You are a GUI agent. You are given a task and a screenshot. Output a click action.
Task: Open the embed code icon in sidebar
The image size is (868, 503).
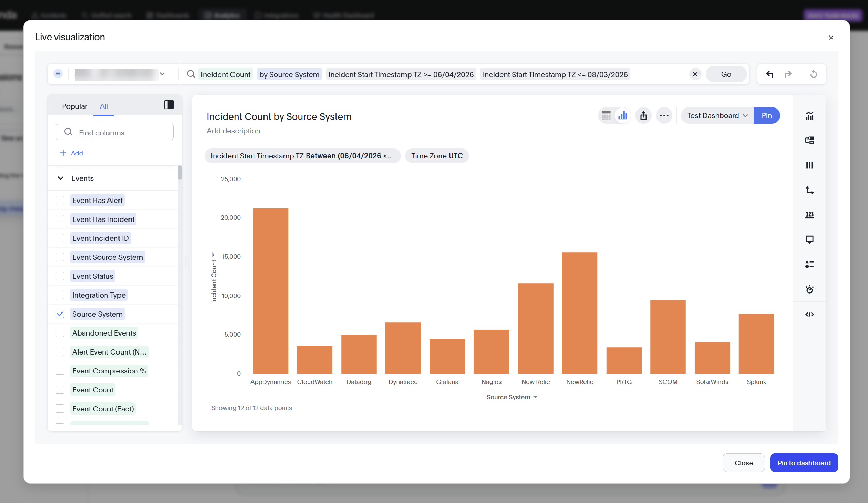coord(809,314)
